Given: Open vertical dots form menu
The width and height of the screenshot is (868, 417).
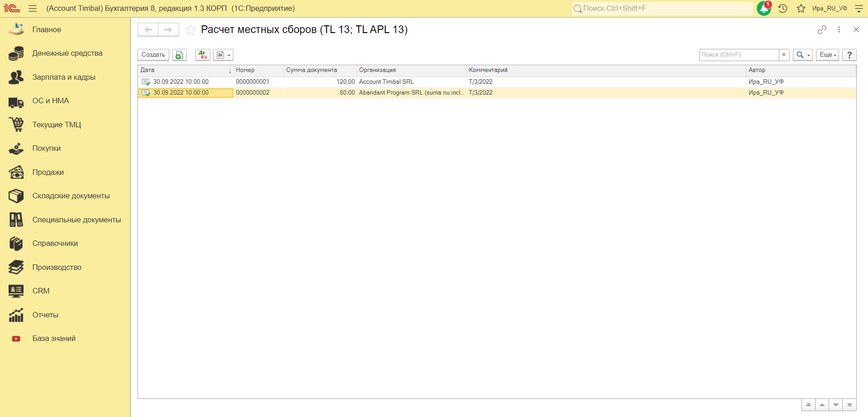Looking at the screenshot, I should [x=839, y=29].
